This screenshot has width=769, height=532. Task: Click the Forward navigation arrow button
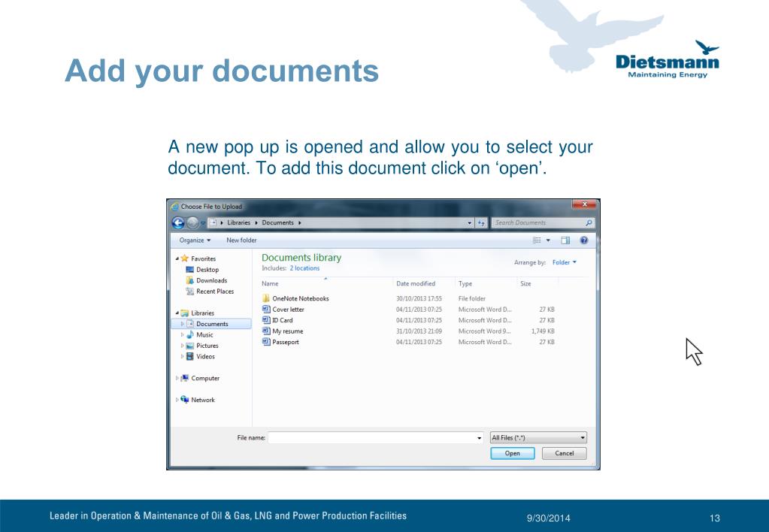(192, 223)
